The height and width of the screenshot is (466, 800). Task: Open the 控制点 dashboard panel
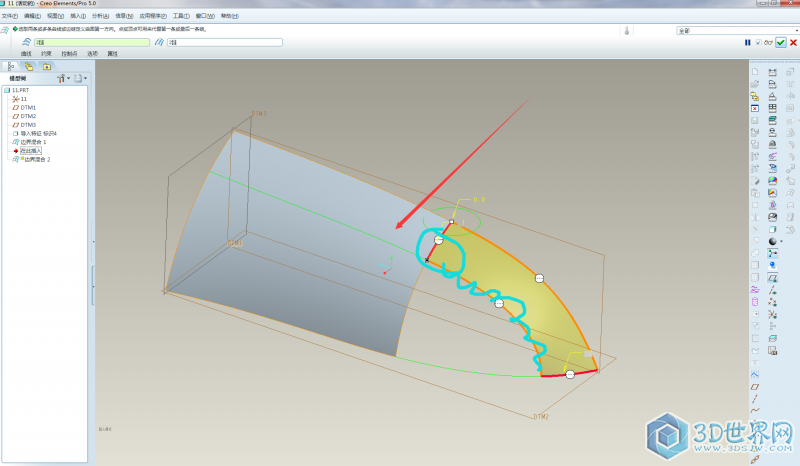click(69, 54)
